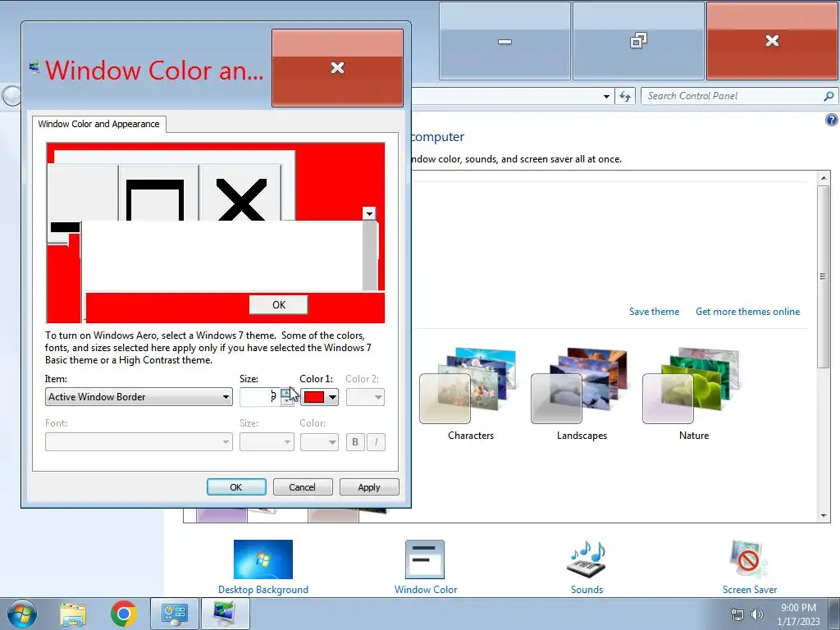This screenshot has height=630, width=840.
Task: Click Cancel in Window Color dialog
Action: click(303, 487)
